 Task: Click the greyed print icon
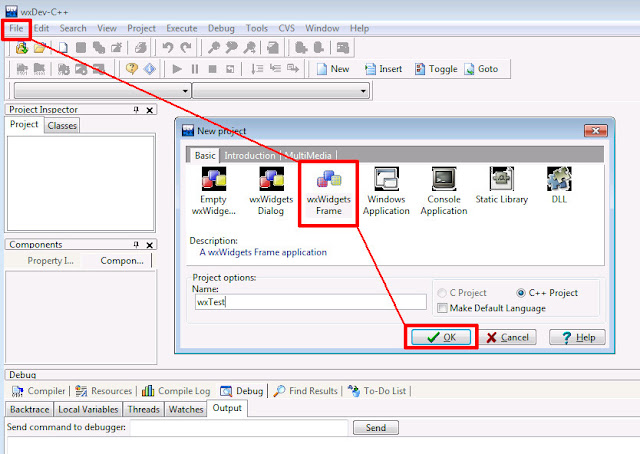point(141,48)
